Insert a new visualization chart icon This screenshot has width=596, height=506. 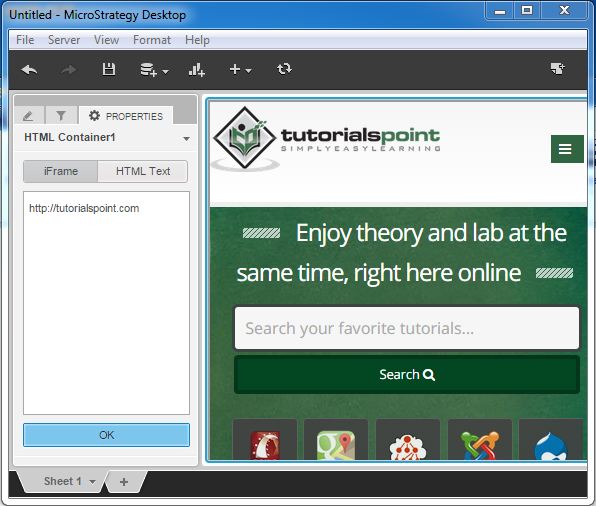point(197,70)
